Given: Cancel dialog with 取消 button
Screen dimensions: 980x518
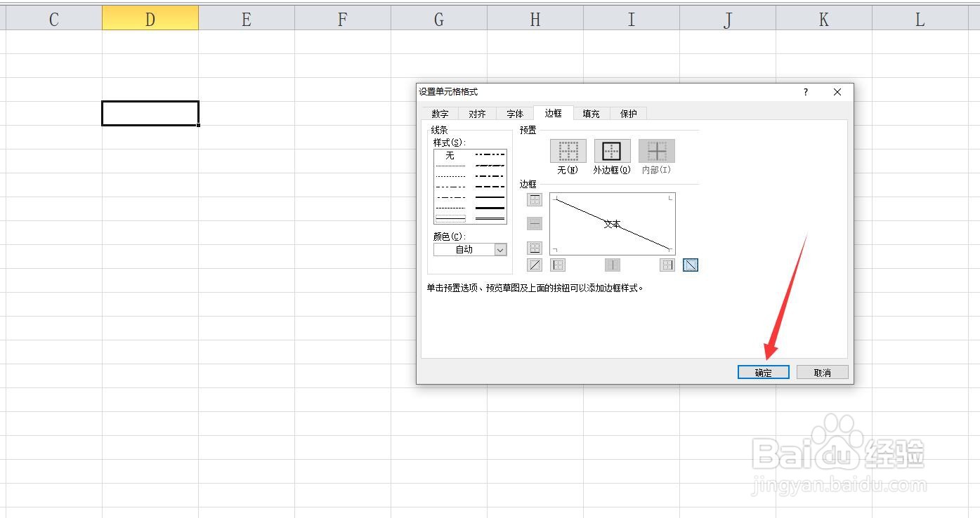Looking at the screenshot, I should tap(823, 373).
